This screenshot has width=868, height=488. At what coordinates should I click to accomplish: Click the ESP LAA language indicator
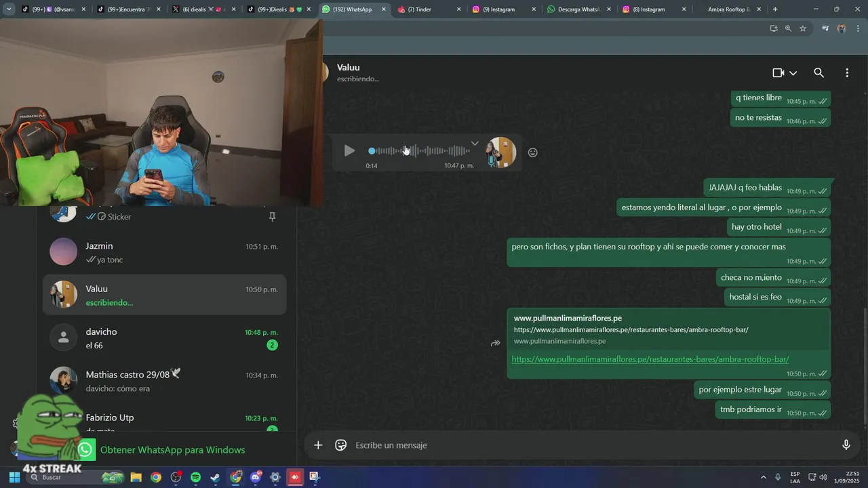pyautogui.click(x=795, y=477)
